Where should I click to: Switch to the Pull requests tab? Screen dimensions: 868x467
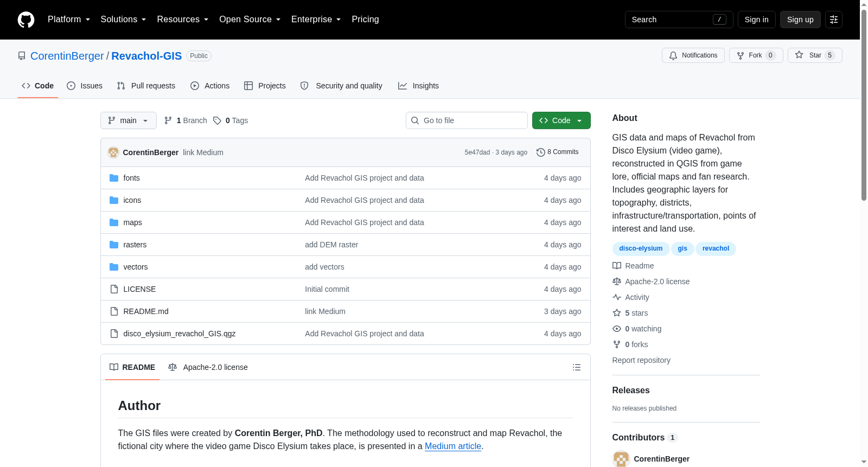pos(146,86)
